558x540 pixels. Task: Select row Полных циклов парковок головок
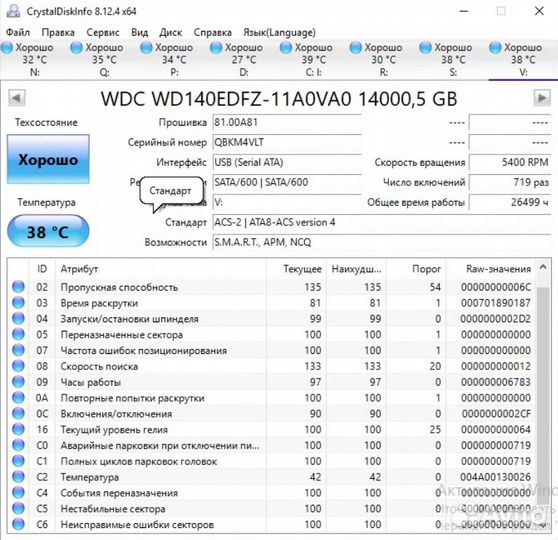click(x=272, y=461)
